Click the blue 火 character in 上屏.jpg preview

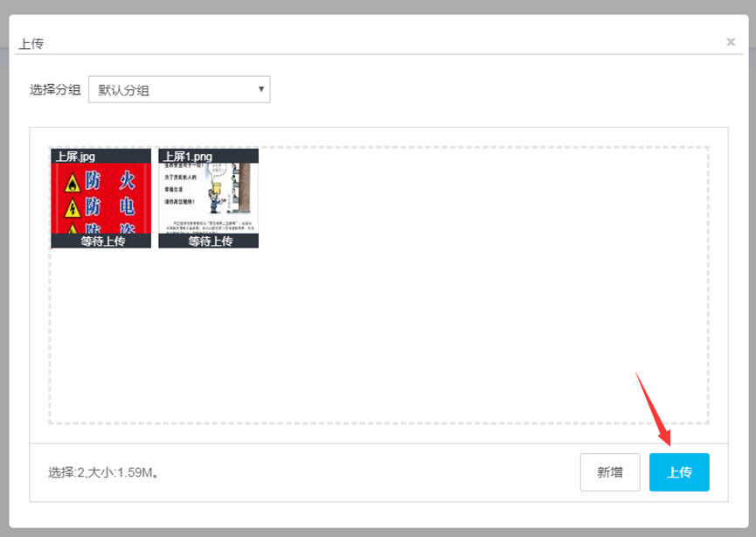click(128, 180)
